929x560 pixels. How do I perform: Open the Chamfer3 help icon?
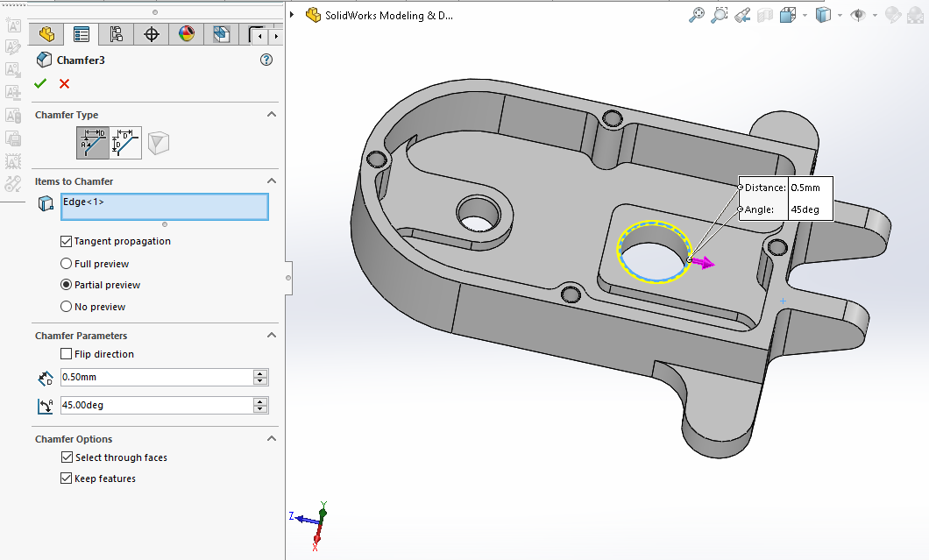pyautogui.click(x=266, y=60)
